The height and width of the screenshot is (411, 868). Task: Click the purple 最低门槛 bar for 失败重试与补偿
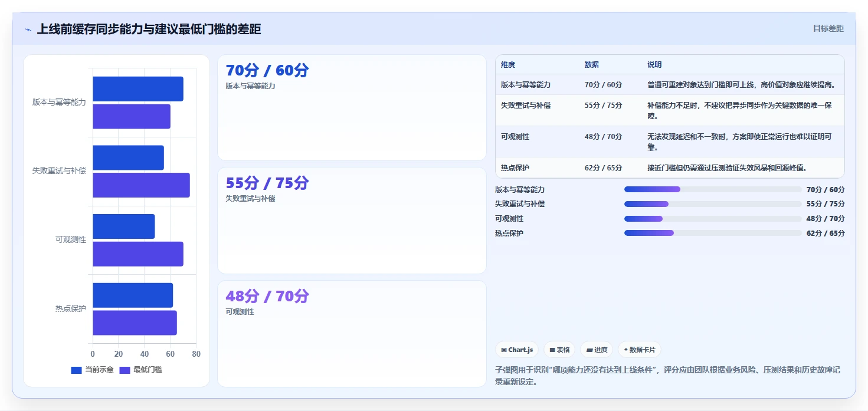[x=141, y=185]
